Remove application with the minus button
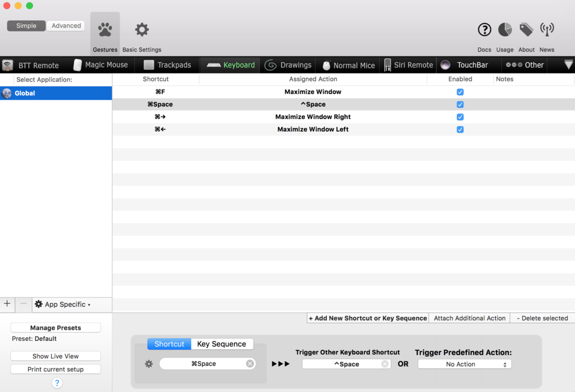Image resolution: width=575 pixels, height=392 pixels. tap(24, 304)
